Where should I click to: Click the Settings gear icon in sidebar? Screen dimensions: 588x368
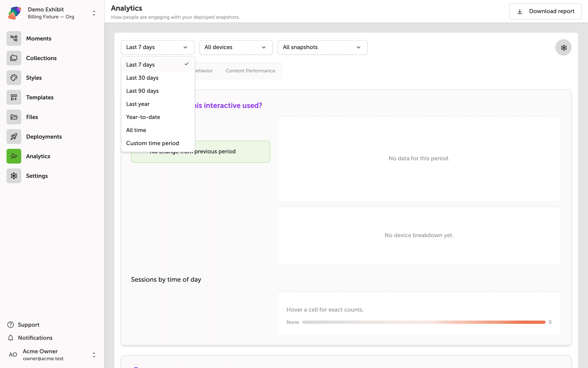(14, 176)
